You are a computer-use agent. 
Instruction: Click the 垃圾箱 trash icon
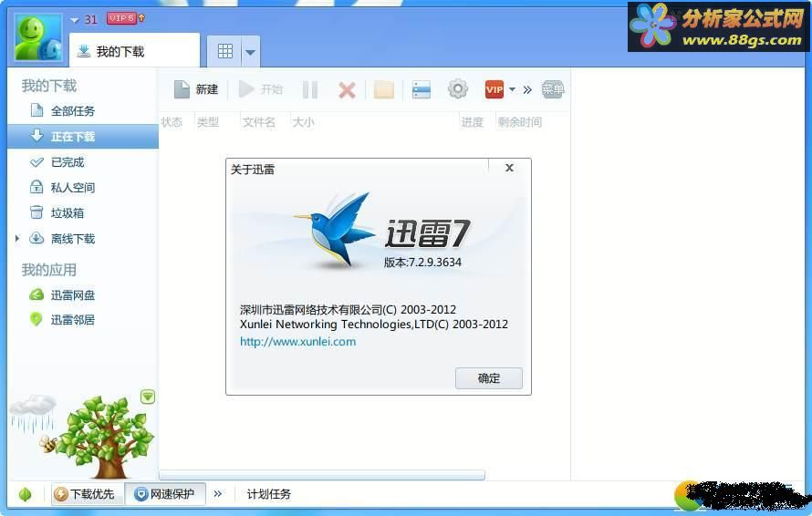pyautogui.click(x=36, y=212)
